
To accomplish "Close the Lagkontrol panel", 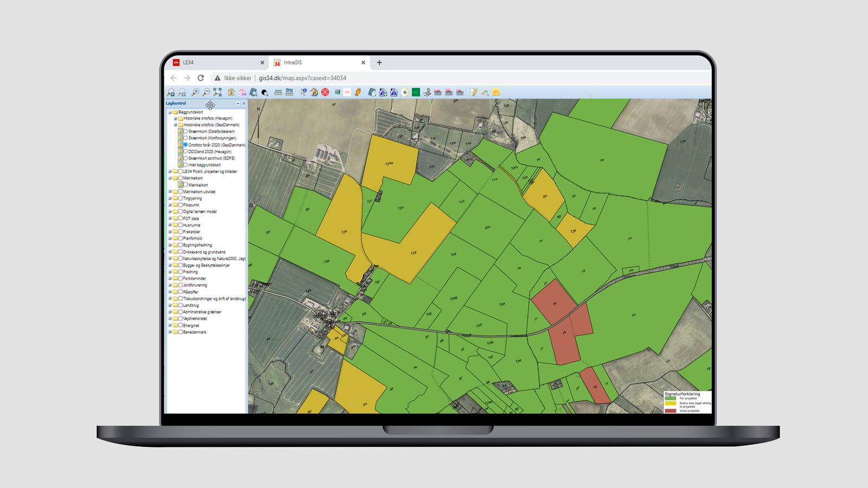I will [244, 103].
